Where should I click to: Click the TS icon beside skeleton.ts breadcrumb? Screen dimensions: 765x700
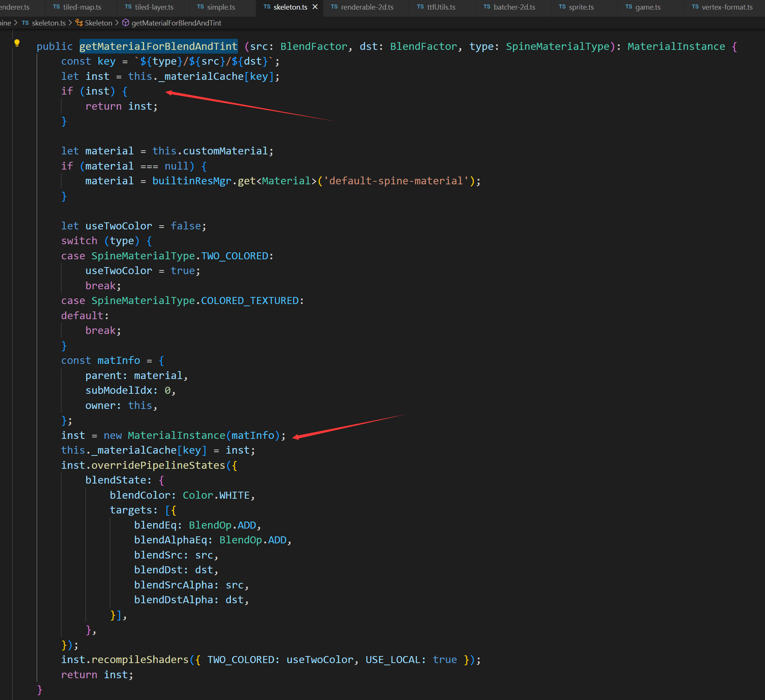point(25,23)
